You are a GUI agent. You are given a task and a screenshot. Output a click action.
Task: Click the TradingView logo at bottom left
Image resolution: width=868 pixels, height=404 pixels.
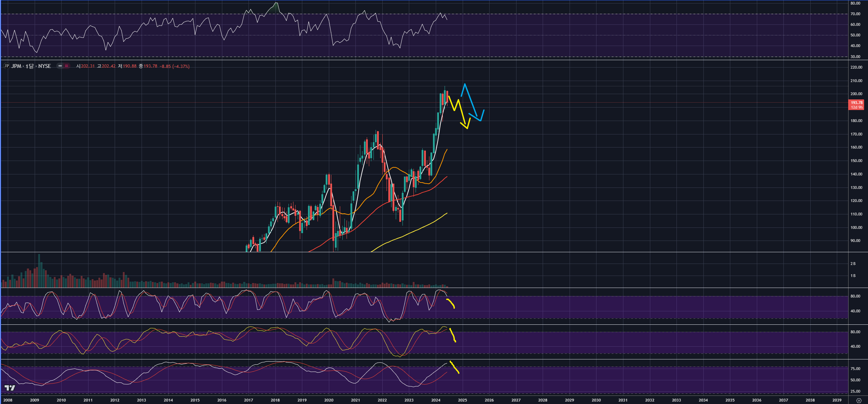(x=10, y=388)
